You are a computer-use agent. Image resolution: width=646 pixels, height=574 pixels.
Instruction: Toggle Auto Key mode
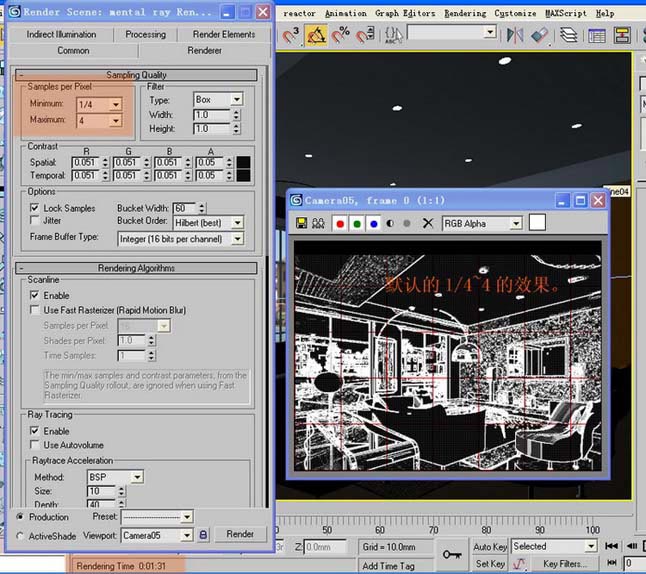pos(490,546)
